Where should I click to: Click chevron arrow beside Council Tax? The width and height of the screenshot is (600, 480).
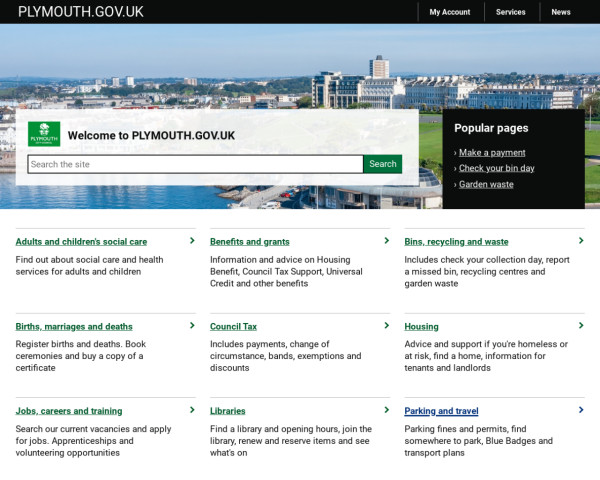click(x=386, y=326)
